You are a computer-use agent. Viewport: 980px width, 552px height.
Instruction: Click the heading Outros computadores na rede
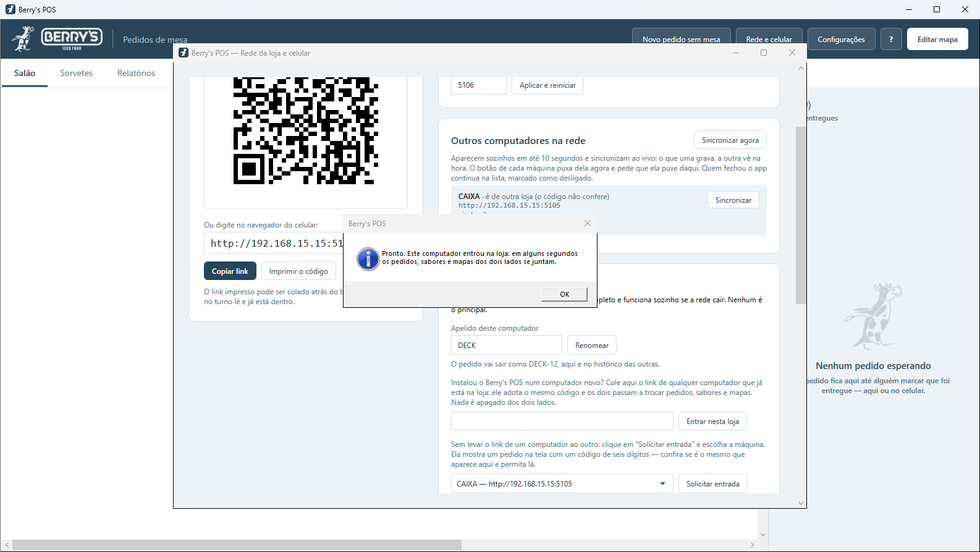518,140
